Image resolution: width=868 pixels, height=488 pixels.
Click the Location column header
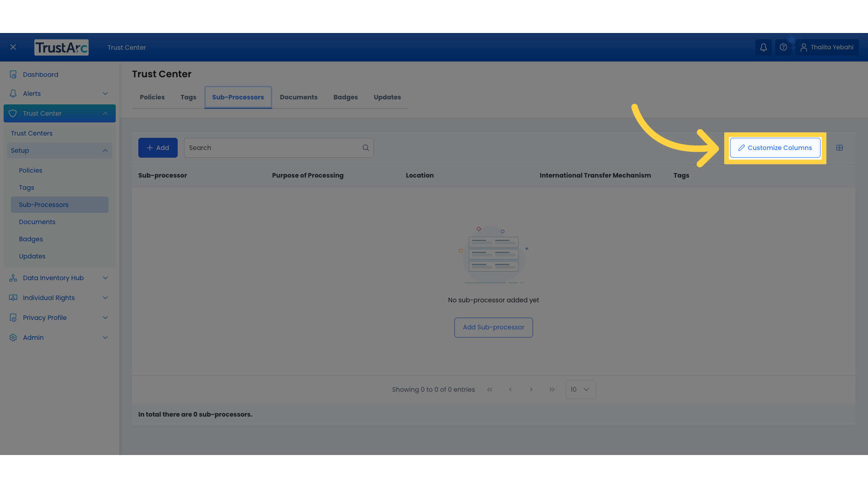[420, 175]
